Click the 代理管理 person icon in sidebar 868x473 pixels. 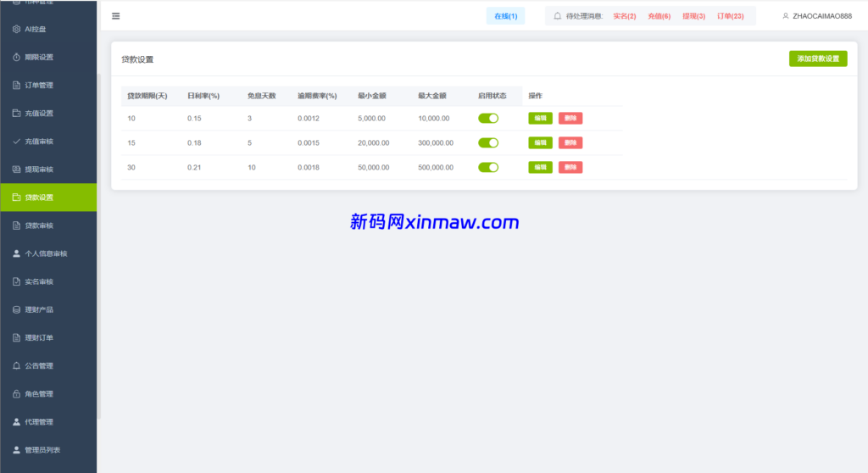pyautogui.click(x=16, y=422)
